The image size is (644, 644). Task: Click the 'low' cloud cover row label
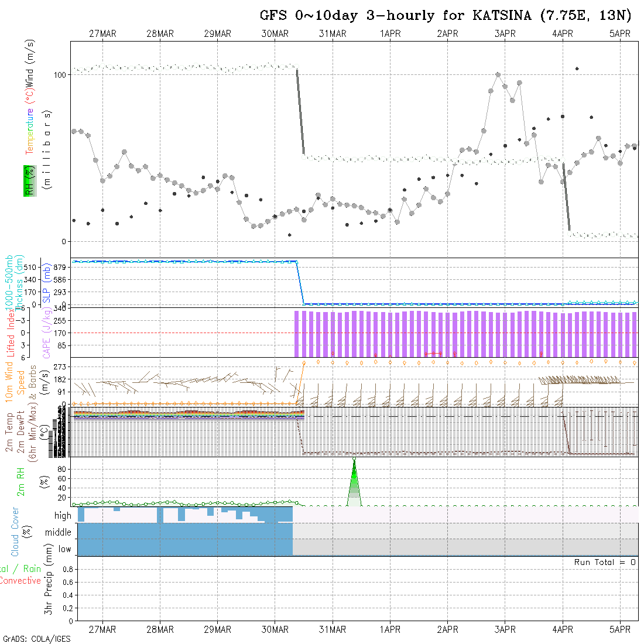[64, 549]
